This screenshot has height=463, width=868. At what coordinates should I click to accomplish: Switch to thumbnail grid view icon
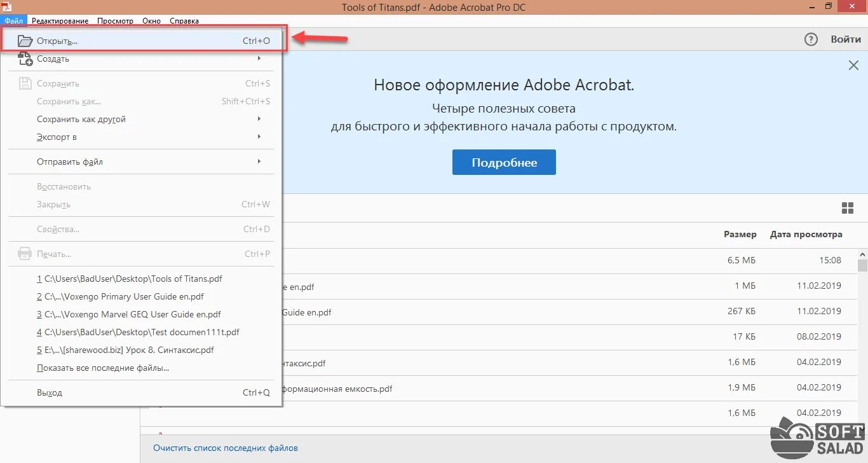[x=848, y=208]
